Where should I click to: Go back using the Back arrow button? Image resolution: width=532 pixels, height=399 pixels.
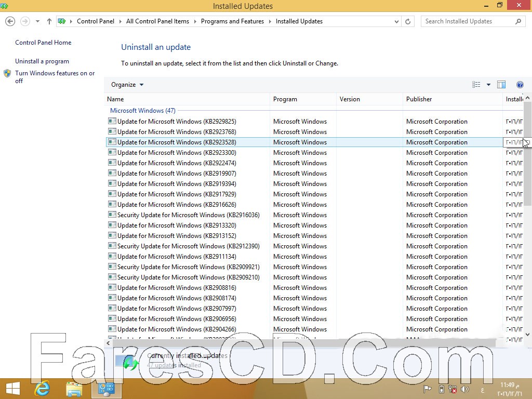[x=10, y=21]
